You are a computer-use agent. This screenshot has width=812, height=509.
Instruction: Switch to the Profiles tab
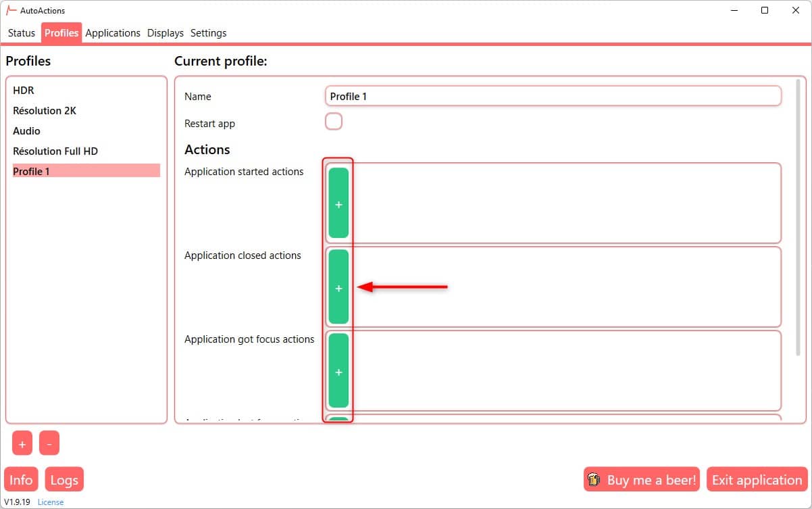tap(61, 33)
